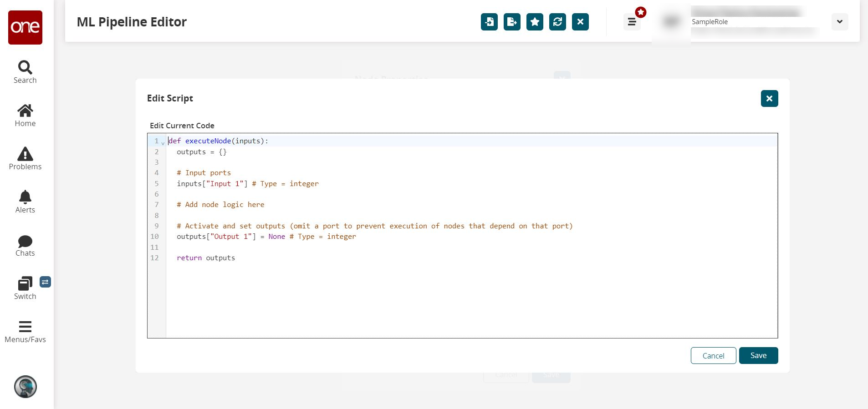Click the 'return outputs' line
Screen dimensions: 868x409
coord(206,258)
